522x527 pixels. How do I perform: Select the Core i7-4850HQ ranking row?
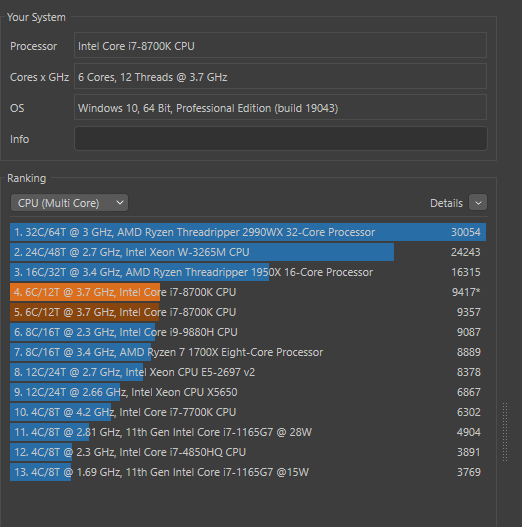coord(248,452)
